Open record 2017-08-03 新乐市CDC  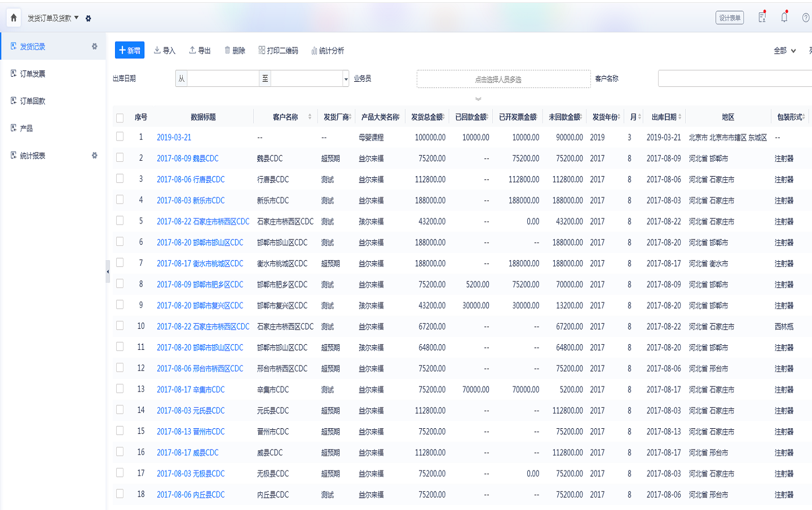point(191,200)
